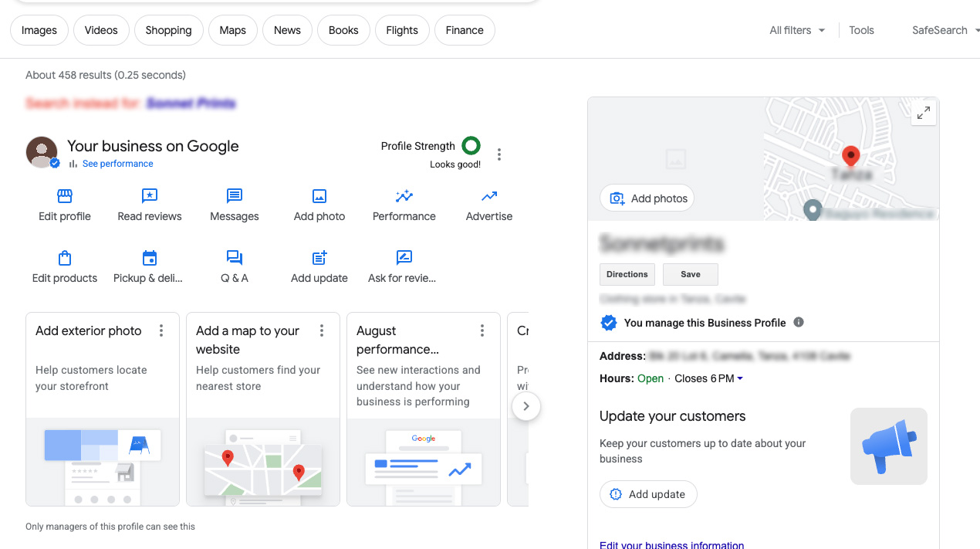Click the gray place marker on map
The height and width of the screenshot is (549, 980).
coord(812,209)
